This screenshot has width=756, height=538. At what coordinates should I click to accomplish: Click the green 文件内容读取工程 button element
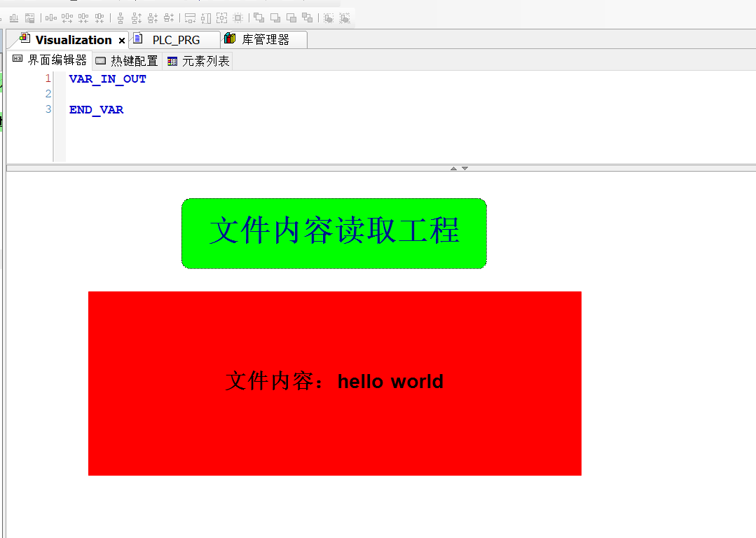(334, 233)
